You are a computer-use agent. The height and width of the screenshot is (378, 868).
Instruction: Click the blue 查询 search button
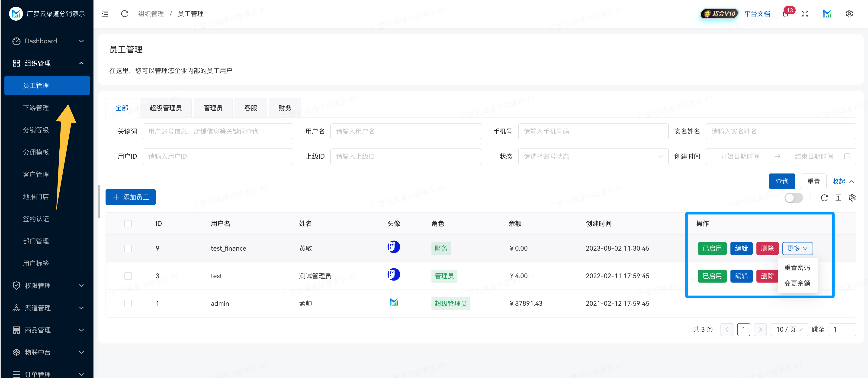pyautogui.click(x=782, y=181)
